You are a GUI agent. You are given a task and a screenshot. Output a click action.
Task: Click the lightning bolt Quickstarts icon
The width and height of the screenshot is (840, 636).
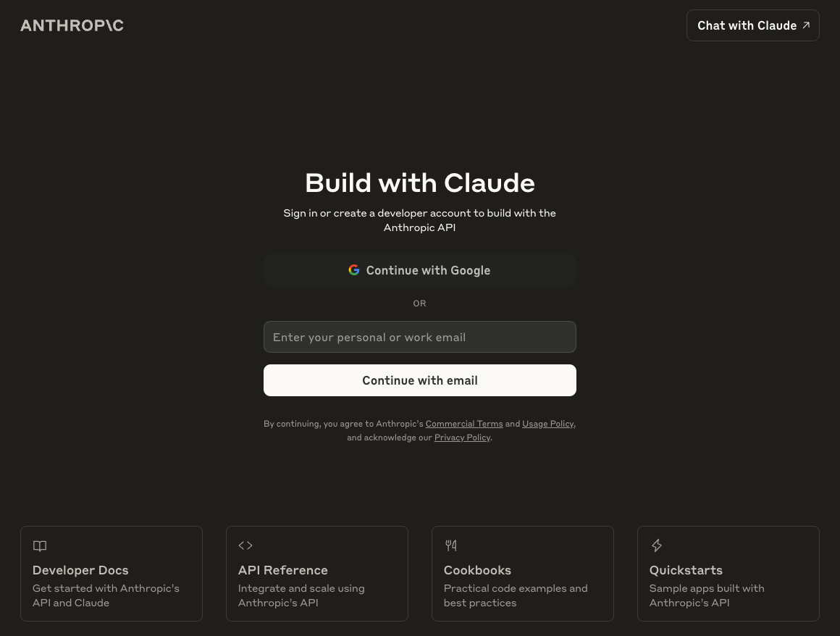click(x=657, y=545)
